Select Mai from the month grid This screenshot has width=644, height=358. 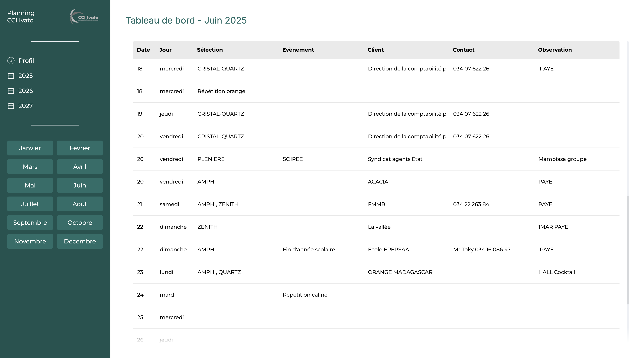click(30, 185)
